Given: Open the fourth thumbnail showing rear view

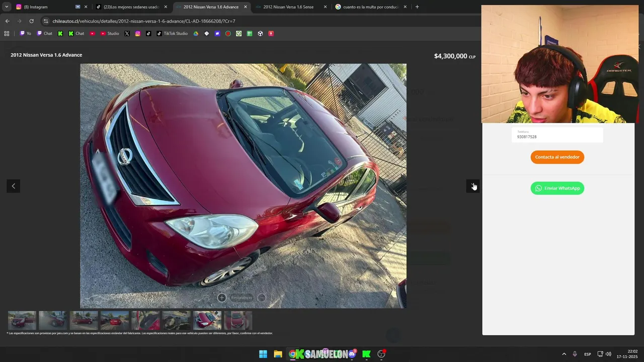Looking at the screenshot, I should [x=115, y=320].
